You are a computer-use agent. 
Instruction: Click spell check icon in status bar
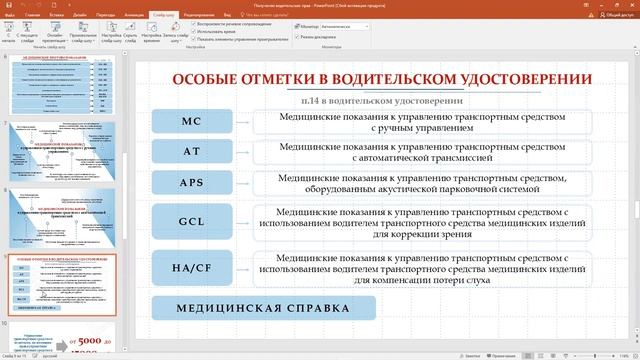(x=35, y=356)
